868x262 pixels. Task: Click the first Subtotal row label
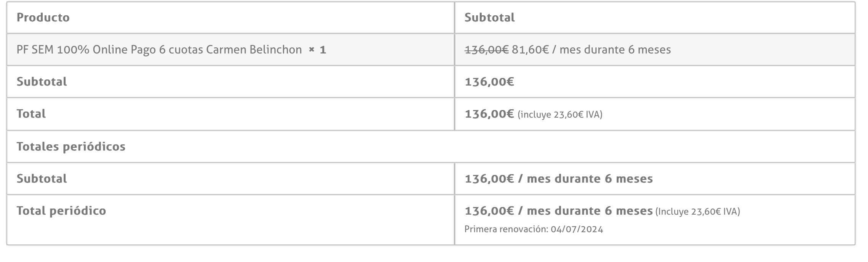[42, 82]
